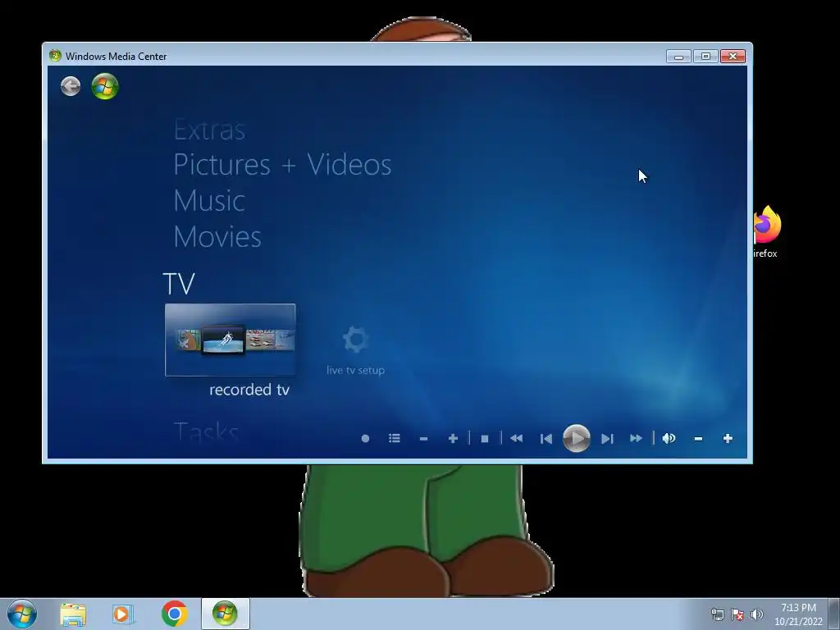Open Action Center flag icon
Screen dimensions: 840x630
click(737, 614)
